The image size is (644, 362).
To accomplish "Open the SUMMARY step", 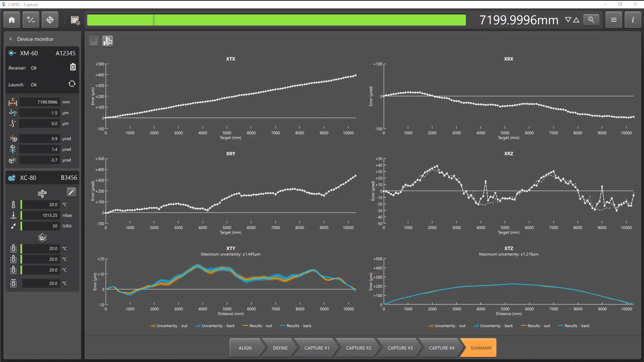I will [481, 348].
